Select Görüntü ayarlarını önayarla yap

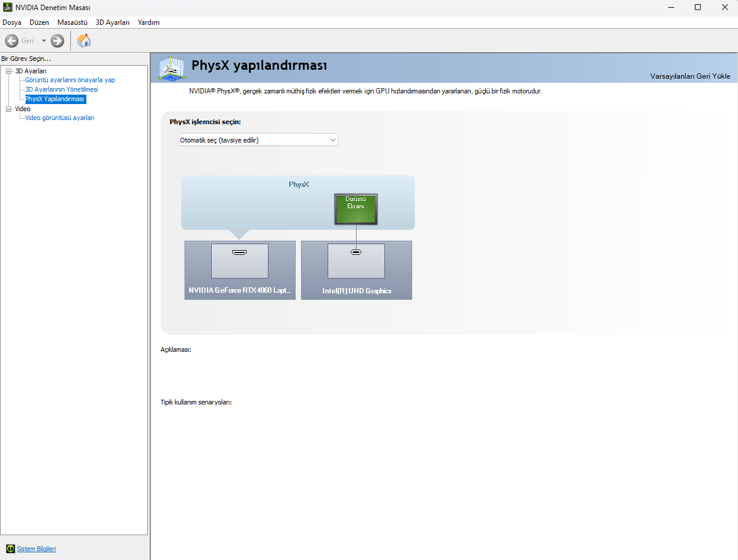[x=70, y=80]
